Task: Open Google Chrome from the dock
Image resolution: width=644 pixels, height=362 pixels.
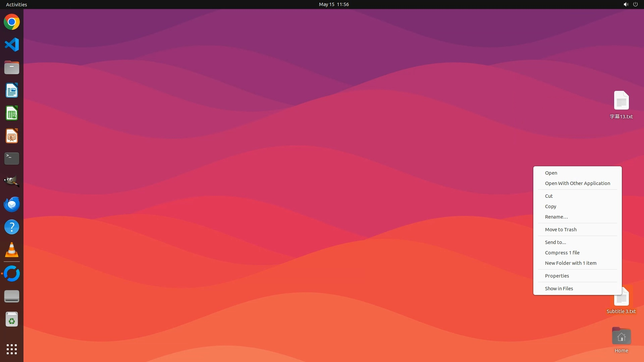Action: tap(12, 22)
